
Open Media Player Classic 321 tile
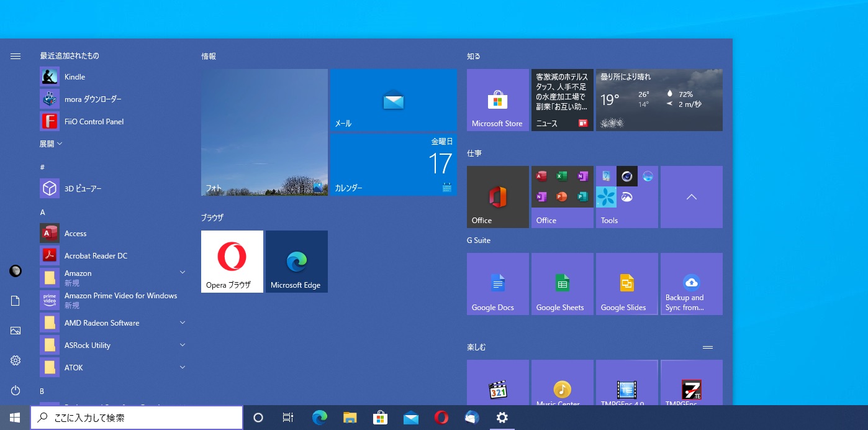(498, 383)
